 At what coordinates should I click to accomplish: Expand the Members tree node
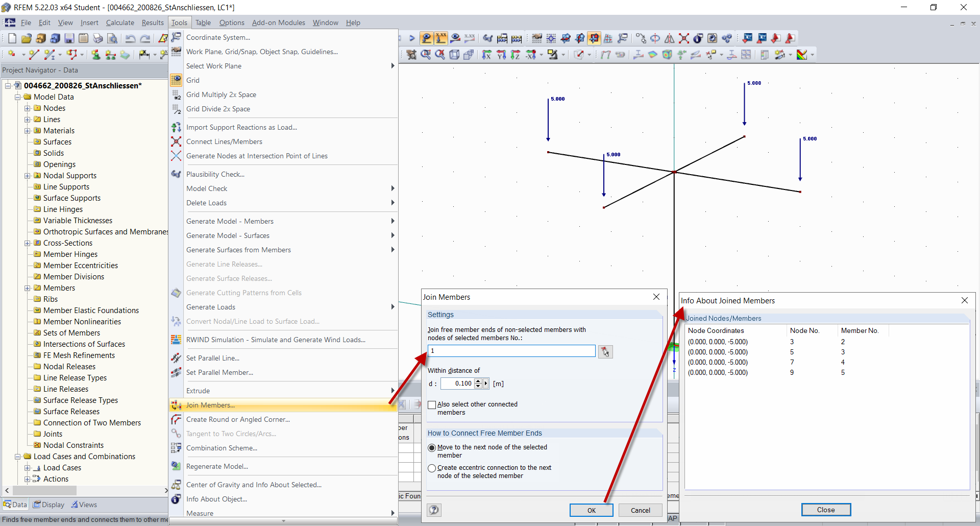coord(28,288)
